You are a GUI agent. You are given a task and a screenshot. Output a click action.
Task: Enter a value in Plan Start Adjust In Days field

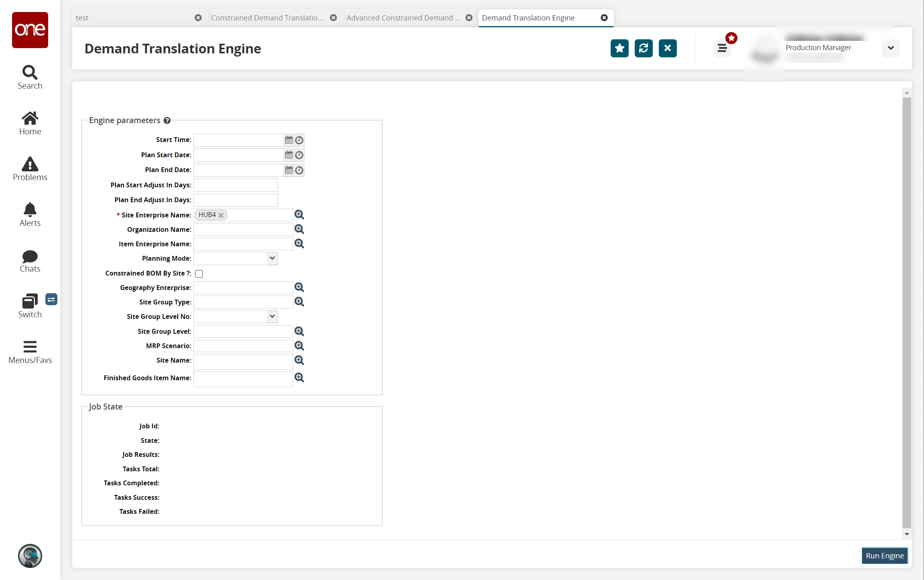click(x=236, y=185)
